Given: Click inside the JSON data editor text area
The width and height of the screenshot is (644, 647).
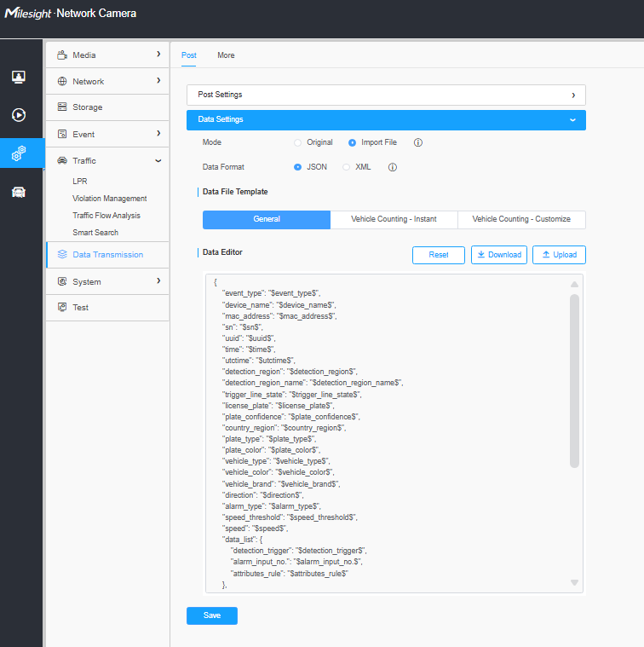Looking at the screenshot, I should coord(394,433).
